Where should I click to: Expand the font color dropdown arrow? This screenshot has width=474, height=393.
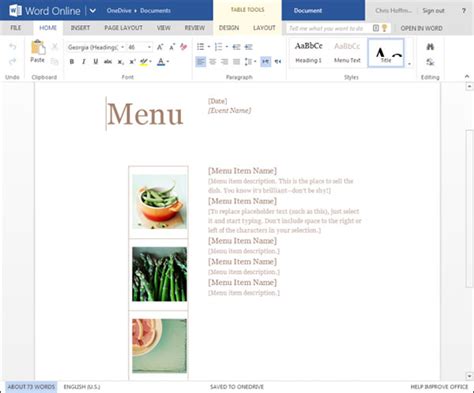click(x=168, y=62)
